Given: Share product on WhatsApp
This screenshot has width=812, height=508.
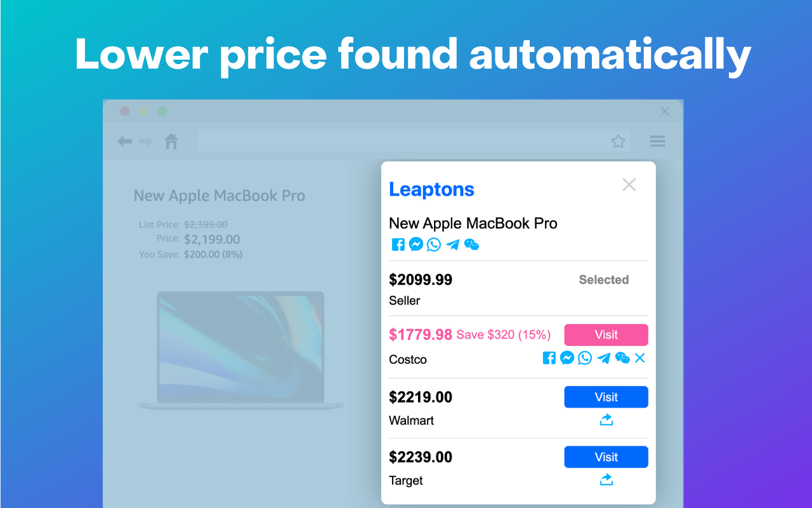Looking at the screenshot, I should [x=433, y=244].
